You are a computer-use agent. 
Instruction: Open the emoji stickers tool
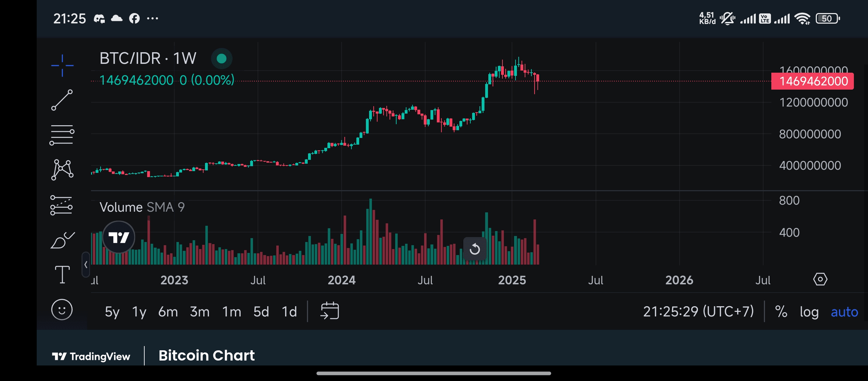pos(62,310)
